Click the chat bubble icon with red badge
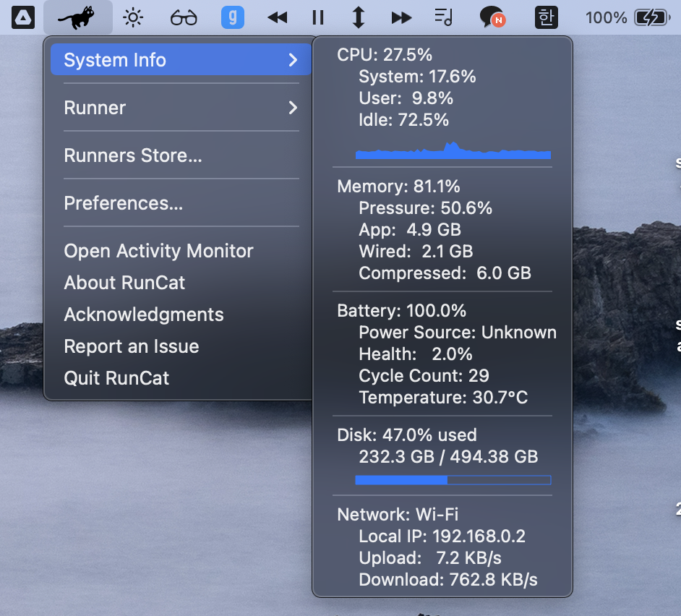This screenshot has width=681, height=616. (x=492, y=17)
